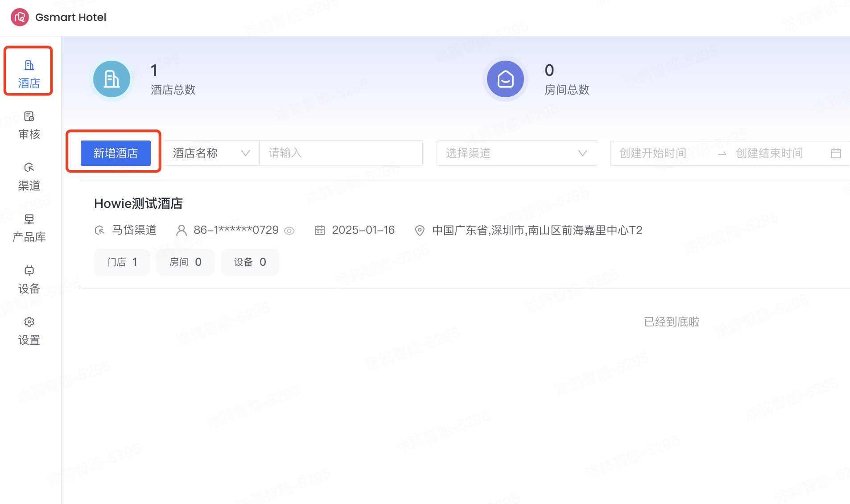The width and height of the screenshot is (850, 504).
Task: Click the 房间 0 tag
Action: (186, 262)
